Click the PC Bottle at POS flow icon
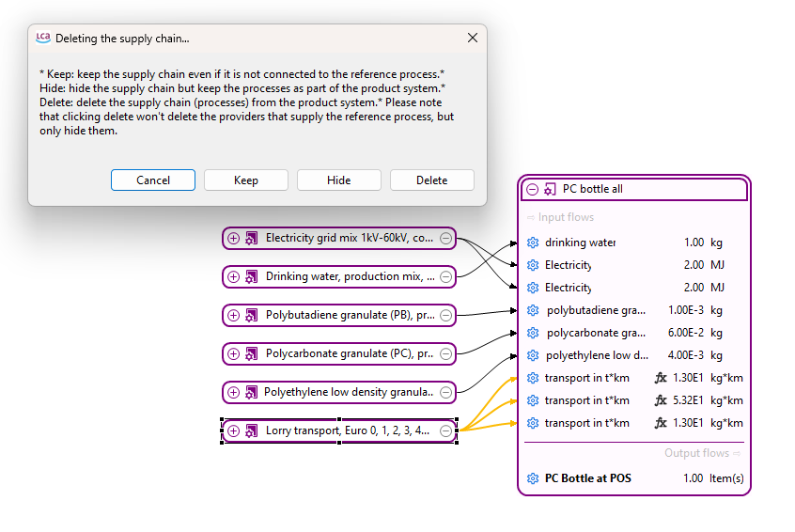The width and height of the screenshot is (795, 532). pos(533,478)
